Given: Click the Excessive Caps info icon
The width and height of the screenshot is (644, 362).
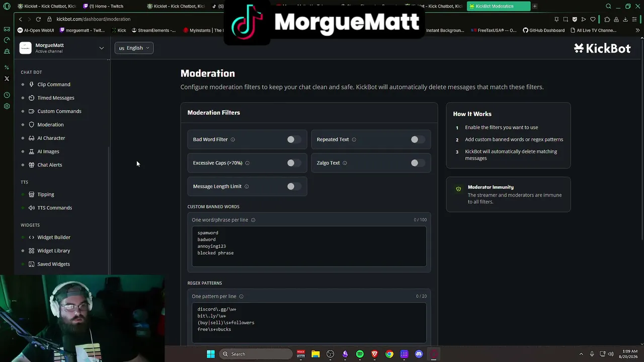Looking at the screenshot, I should (x=247, y=163).
